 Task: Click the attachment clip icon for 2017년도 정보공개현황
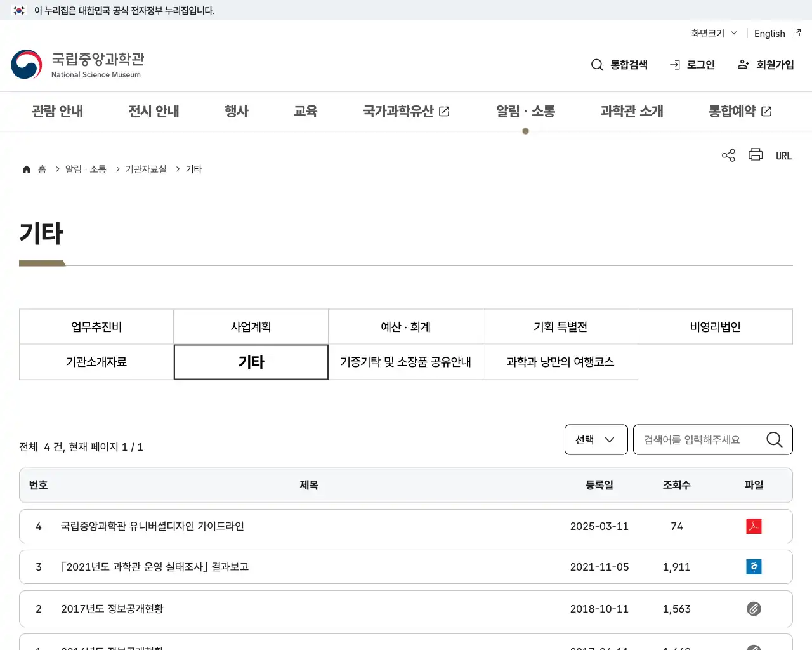[x=753, y=608]
